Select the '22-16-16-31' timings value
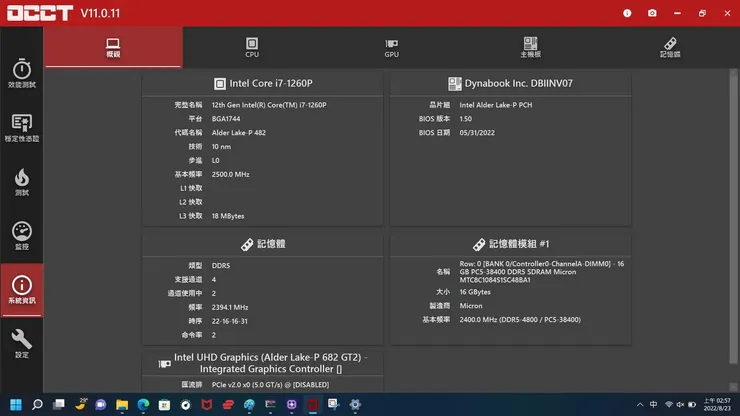 click(229, 321)
